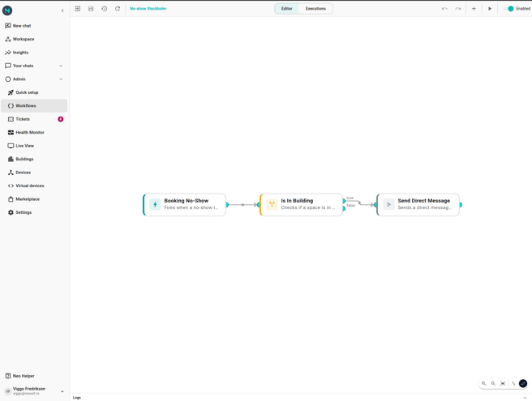Click the exit workflow icon in toolbar
Image resolution: width=532 pixels, height=401 pixels.
(77, 8)
